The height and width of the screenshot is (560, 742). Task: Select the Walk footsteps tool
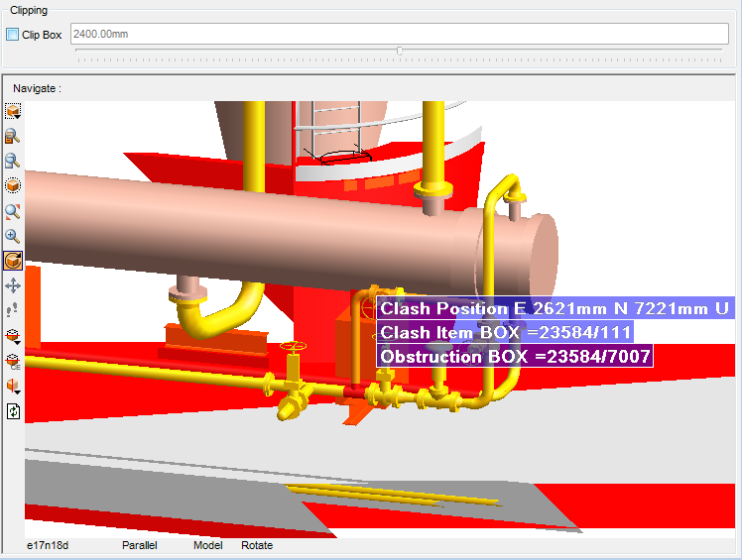[13, 310]
